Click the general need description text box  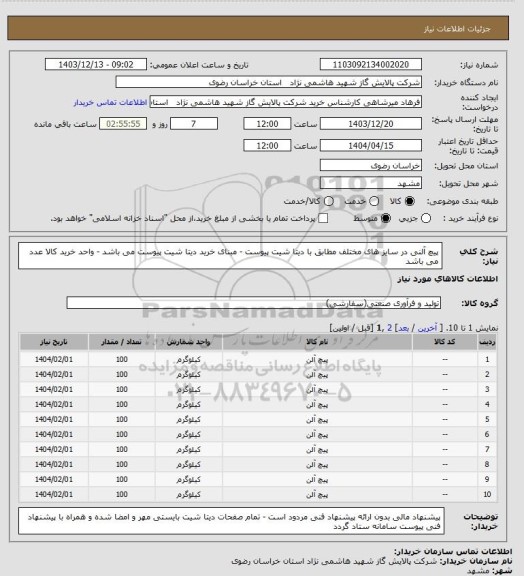230,256
